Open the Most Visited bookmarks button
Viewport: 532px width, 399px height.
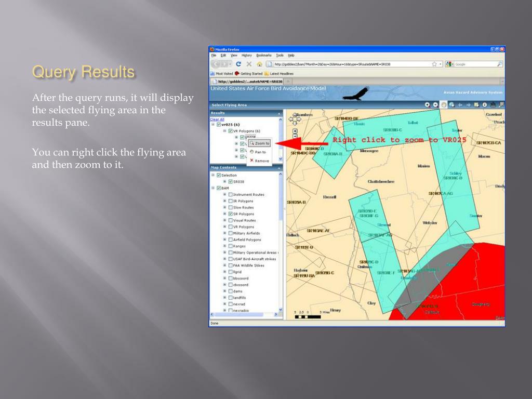click(222, 74)
